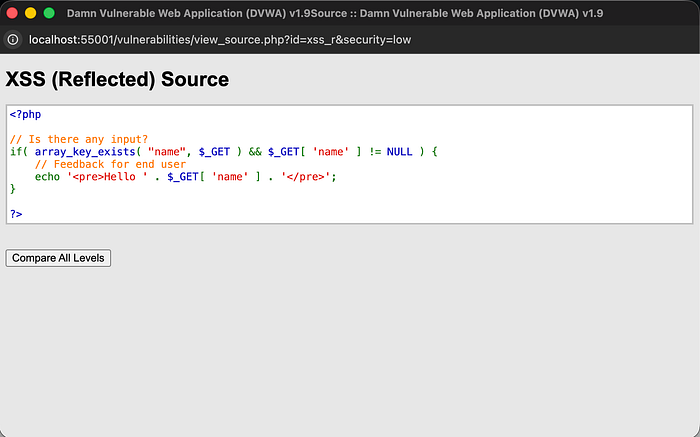Click the green maximize window button

pyautogui.click(x=49, y=13)
